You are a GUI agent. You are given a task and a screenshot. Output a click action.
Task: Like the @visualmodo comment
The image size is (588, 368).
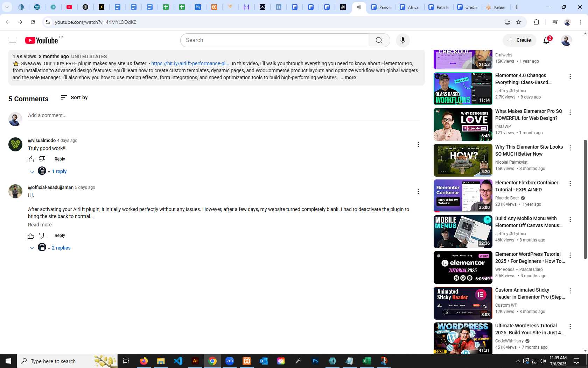(31, 159)
